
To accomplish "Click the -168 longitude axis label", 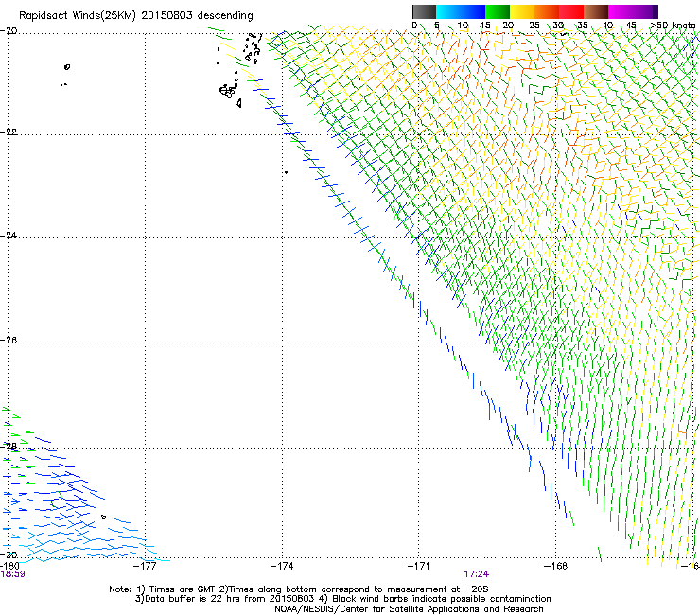I will pos(556,566).
